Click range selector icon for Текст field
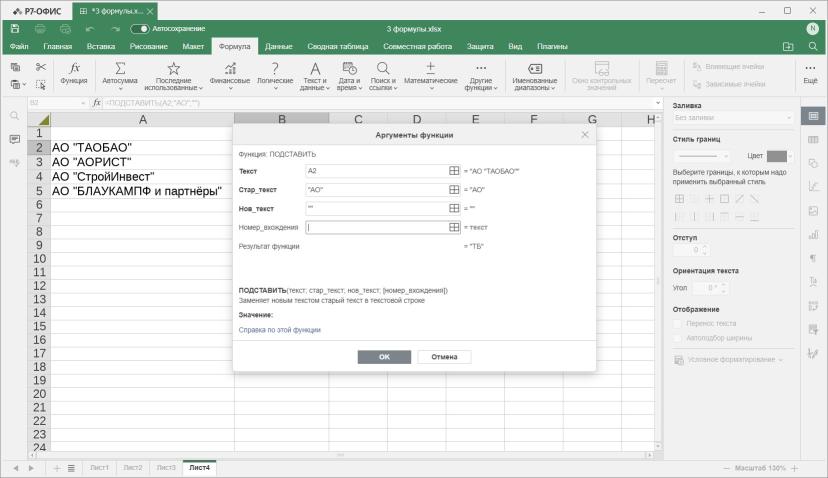The height and width of the screenshot is (478, 828). [454, 171]
